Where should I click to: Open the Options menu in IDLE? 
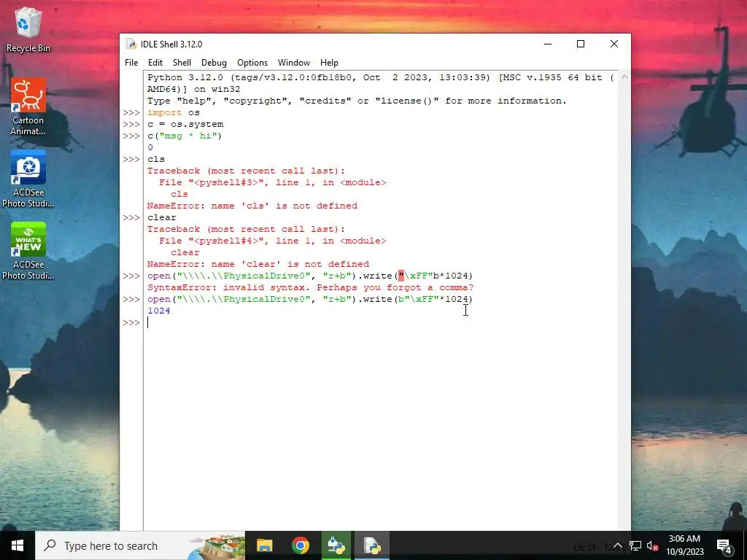tap(252, 63)
